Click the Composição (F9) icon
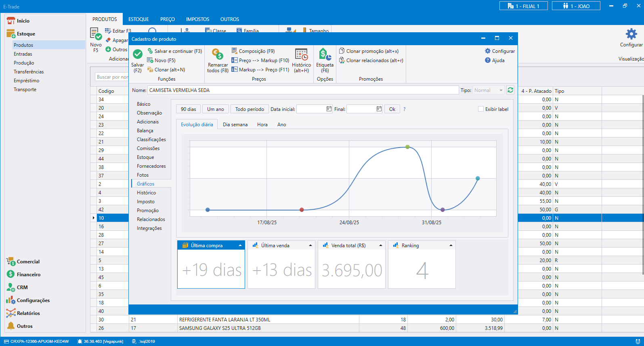 pyautogui.click(x=234, y=51)
